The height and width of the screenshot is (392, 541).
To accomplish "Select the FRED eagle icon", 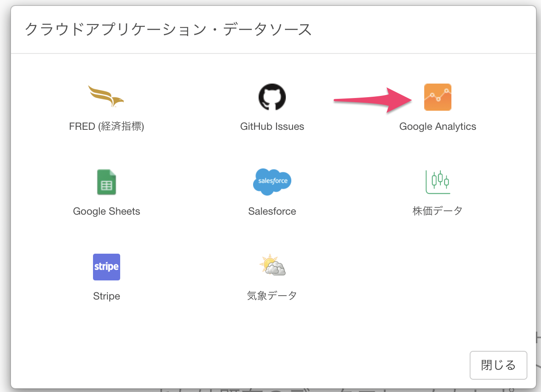I will click(106, 96).
